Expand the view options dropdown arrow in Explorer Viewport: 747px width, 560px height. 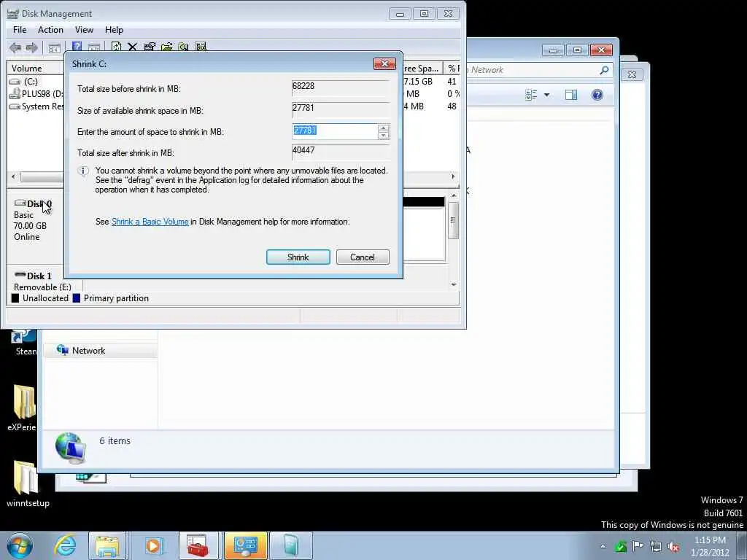click(547, 95)
